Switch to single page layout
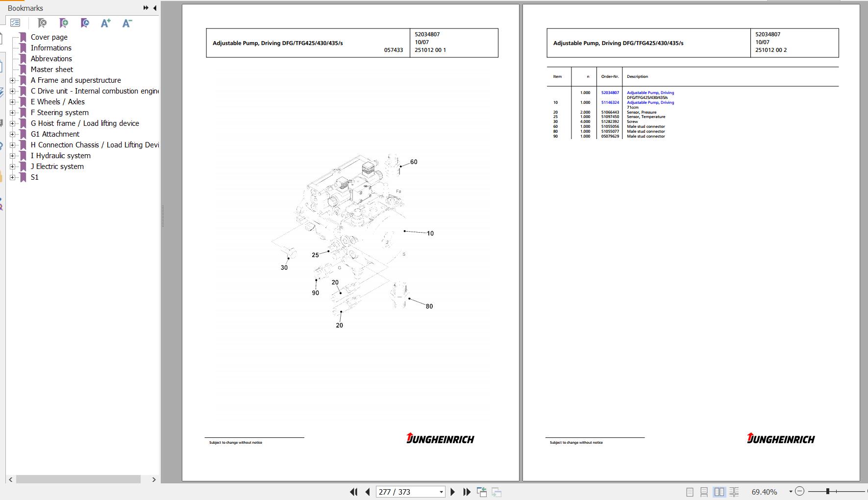 click(x=690, y=492)
